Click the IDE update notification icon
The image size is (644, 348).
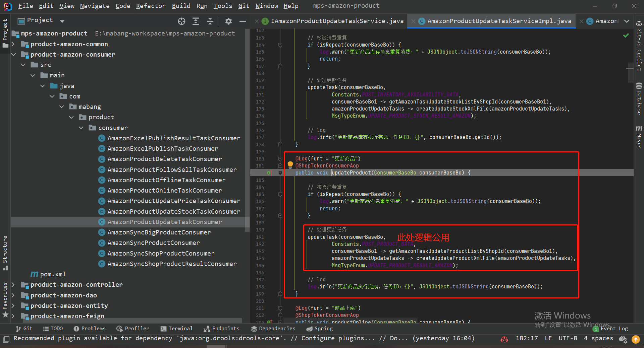coord(636,339)
